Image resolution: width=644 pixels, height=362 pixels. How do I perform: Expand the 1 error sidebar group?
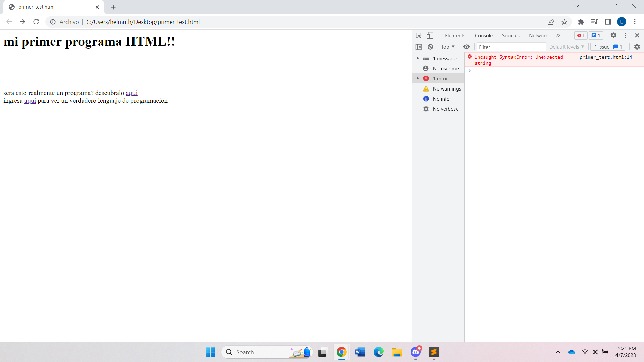418,78
